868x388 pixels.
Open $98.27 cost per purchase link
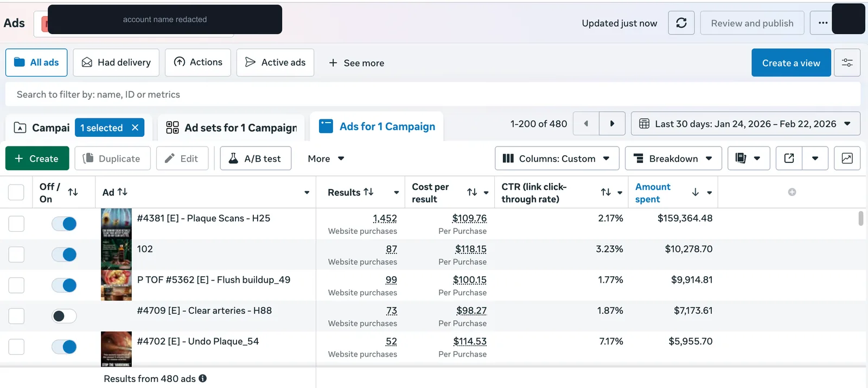tap(471, 310)
